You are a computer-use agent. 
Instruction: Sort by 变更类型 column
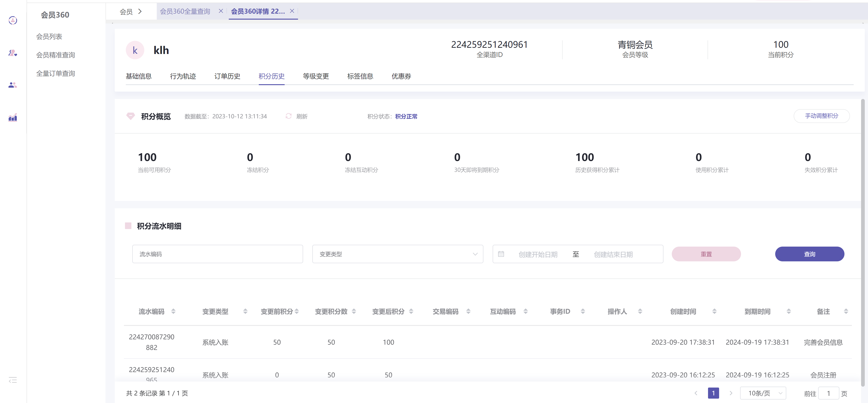tap(245, 311)
